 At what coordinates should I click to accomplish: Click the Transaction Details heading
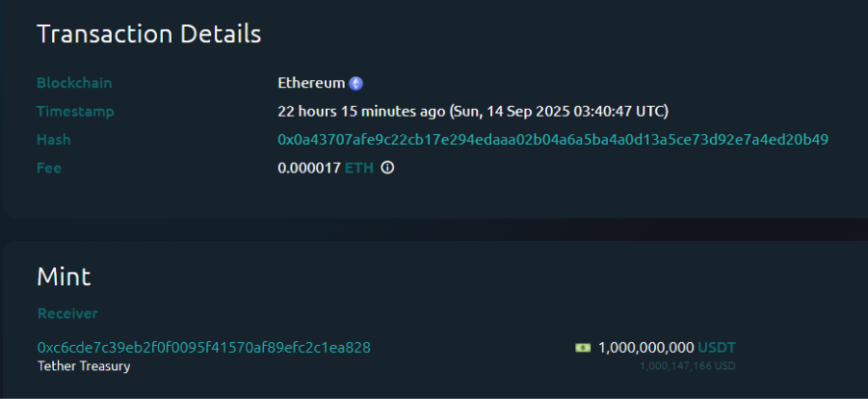[149, 34]
